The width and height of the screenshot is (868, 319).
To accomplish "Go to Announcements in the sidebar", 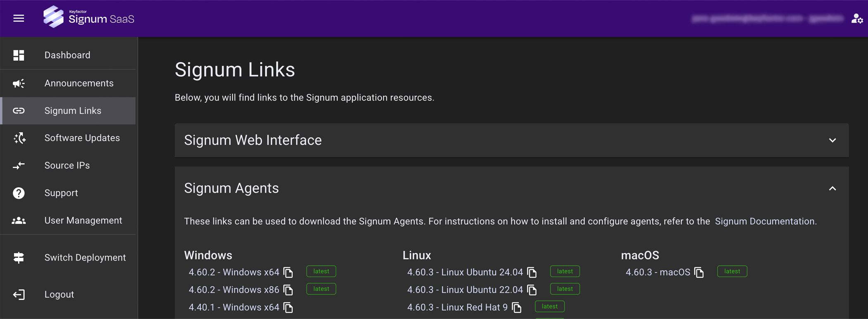I will (79, 83).
